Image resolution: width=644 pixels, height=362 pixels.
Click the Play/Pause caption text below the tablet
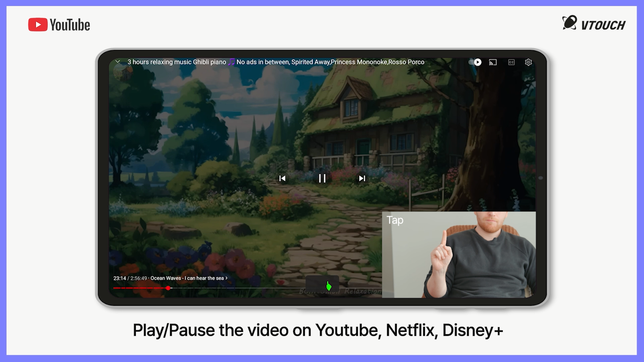[x=318, y=330]
